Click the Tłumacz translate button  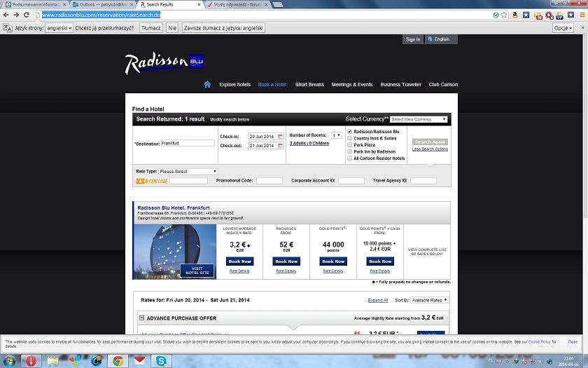coord(151,28)
